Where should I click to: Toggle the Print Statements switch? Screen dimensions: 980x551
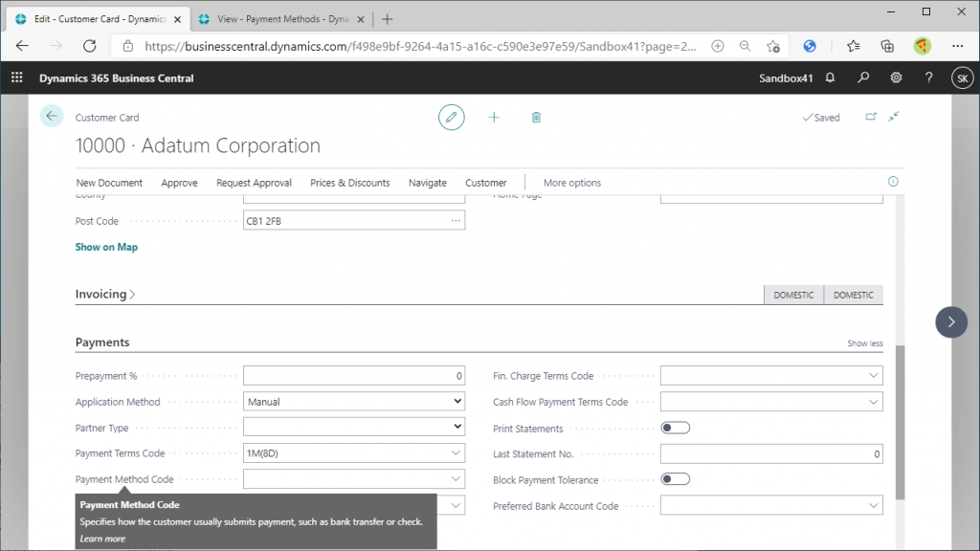click(675, 428)
